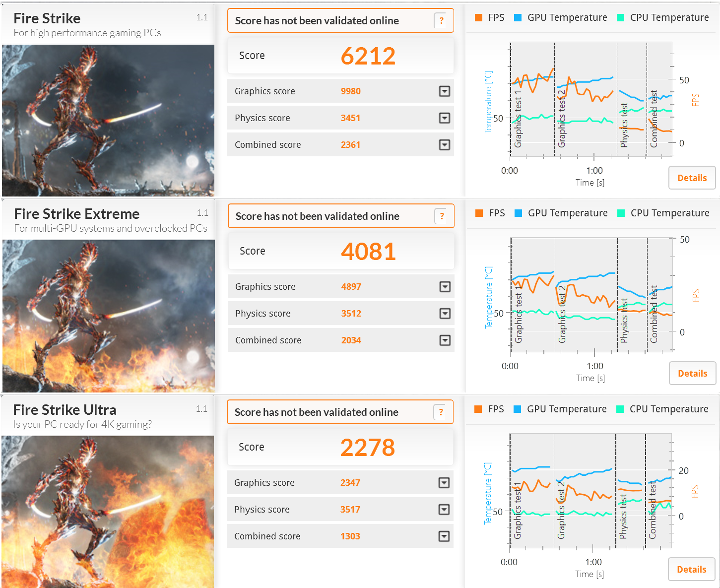
Task: Expand Fire Strike Ultra Combined score 1303
Action: (x=444, y=536)
